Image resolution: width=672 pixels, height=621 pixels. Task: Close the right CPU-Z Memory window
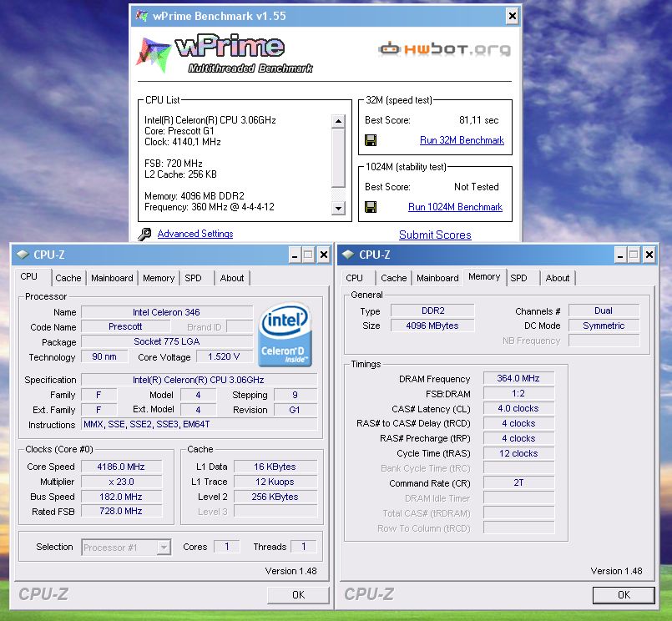click(649, 255)
